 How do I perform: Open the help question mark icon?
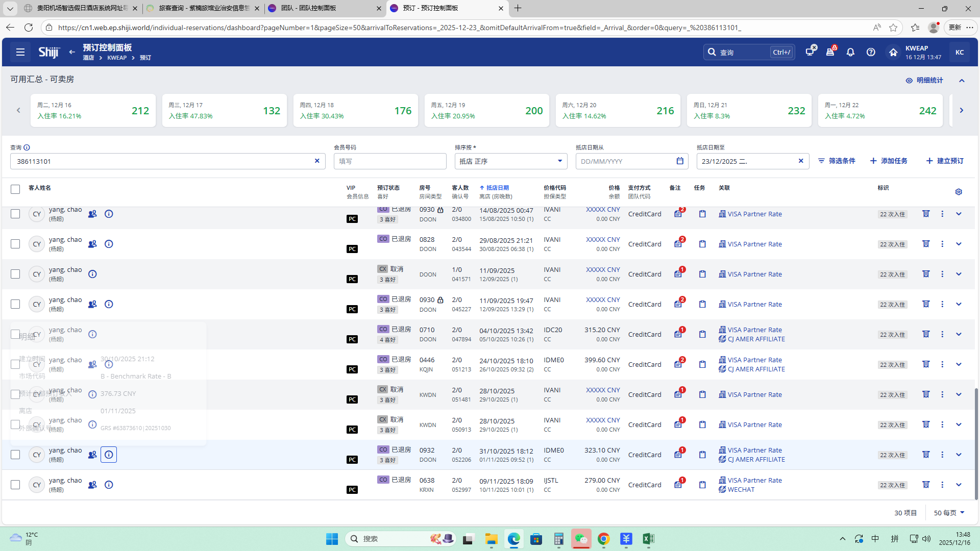point(871,52)
